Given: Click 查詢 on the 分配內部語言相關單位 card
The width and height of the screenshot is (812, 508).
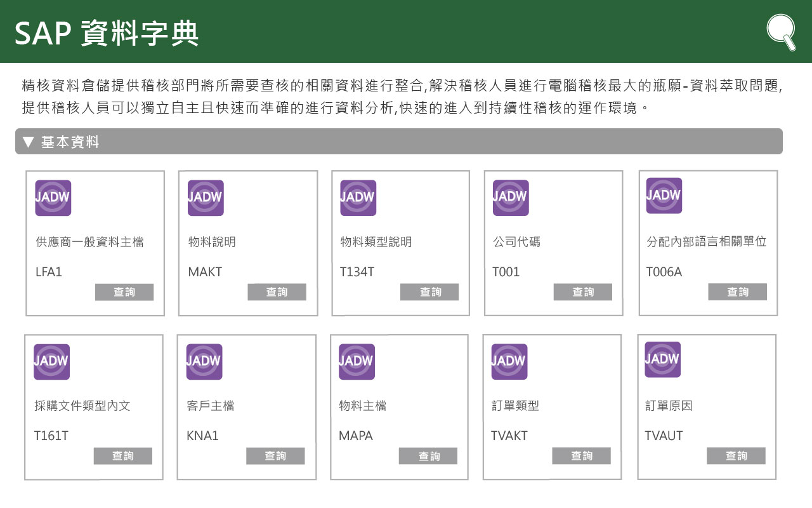Looking at the screenshot, I should pyautogui.click(x=737, y=292).
